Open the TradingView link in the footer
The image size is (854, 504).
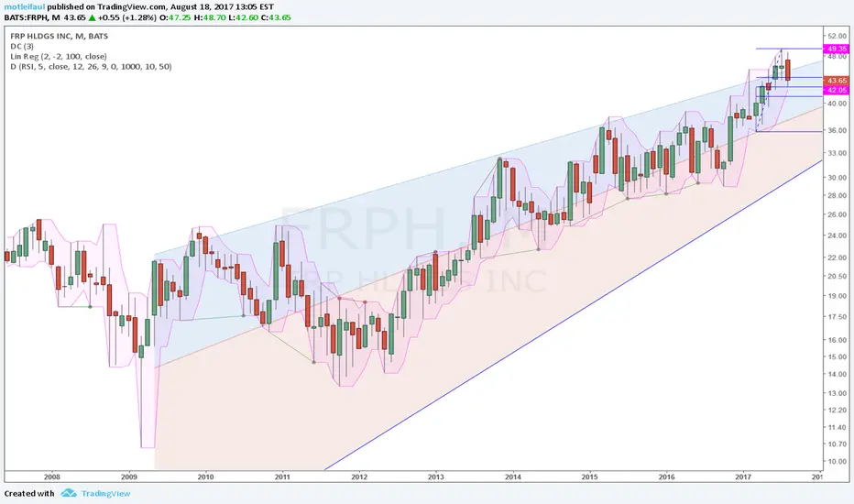coord(105,493)
